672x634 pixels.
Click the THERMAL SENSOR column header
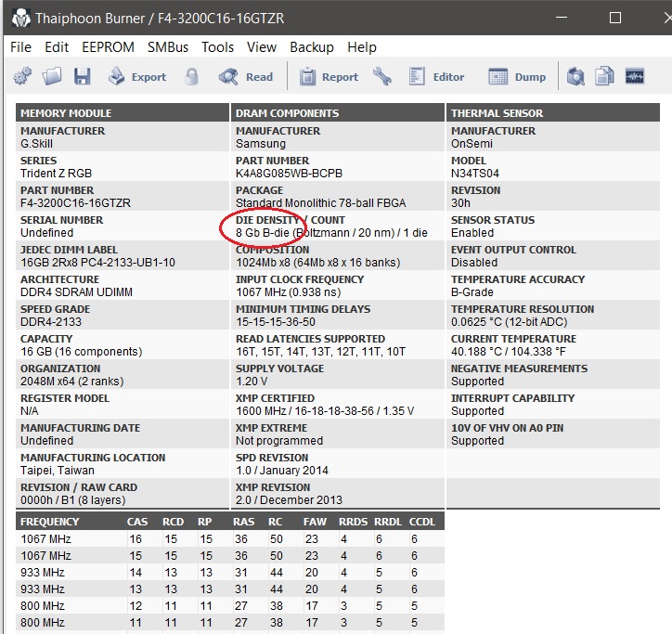553,112
